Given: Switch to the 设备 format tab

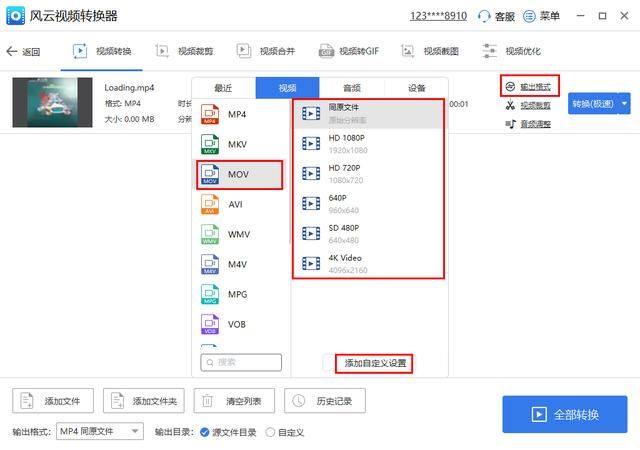Looking at the screenshot, I should [x=416, y=88].
